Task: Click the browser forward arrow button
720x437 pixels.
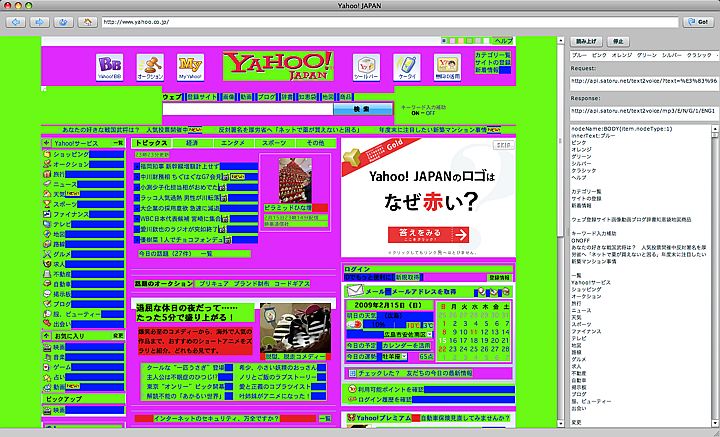Action: [40, 21]
